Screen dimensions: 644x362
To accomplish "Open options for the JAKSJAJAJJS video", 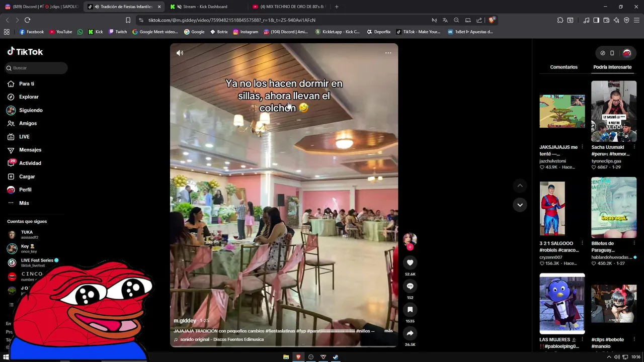I will [582, 147].
